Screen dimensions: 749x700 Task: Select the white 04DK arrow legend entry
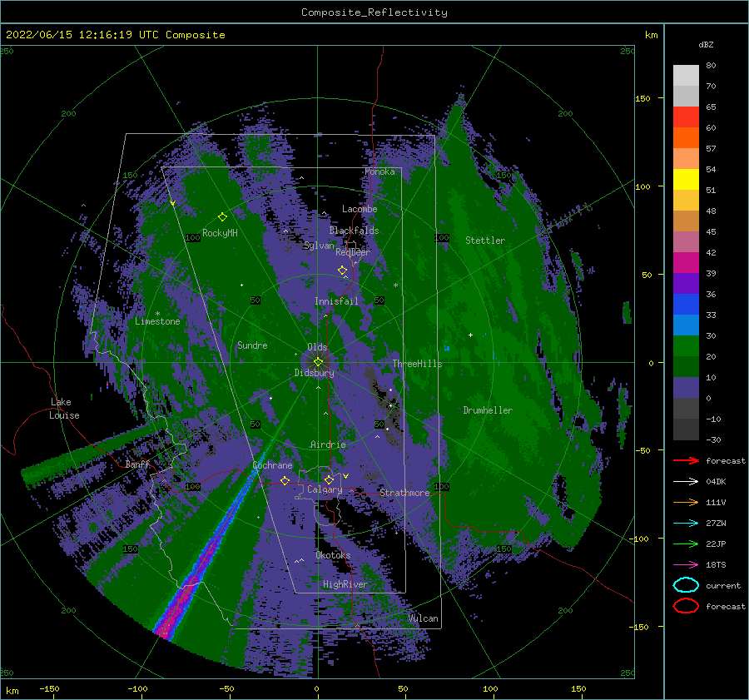click(686, 482)
